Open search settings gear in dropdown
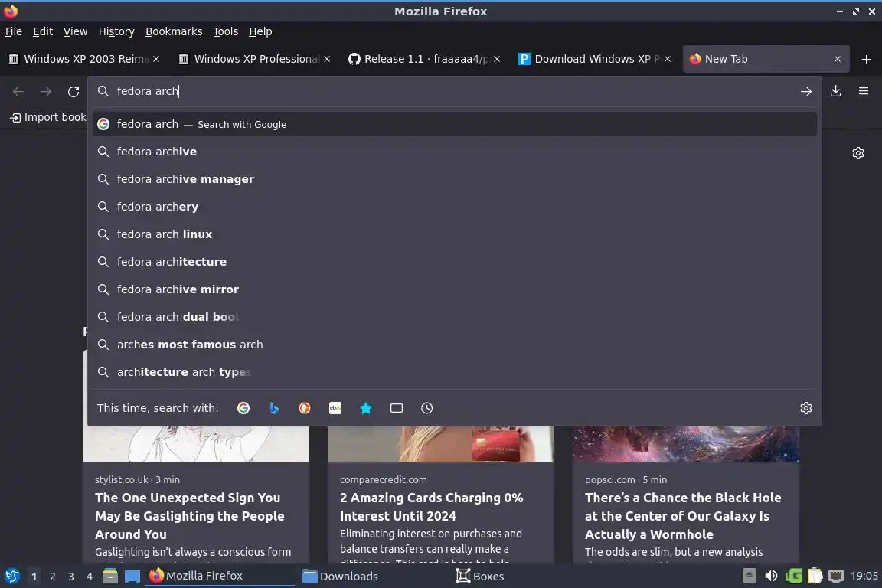Image resolution: width=882 pixels, height=588 pixels. (x=806, y=408)
